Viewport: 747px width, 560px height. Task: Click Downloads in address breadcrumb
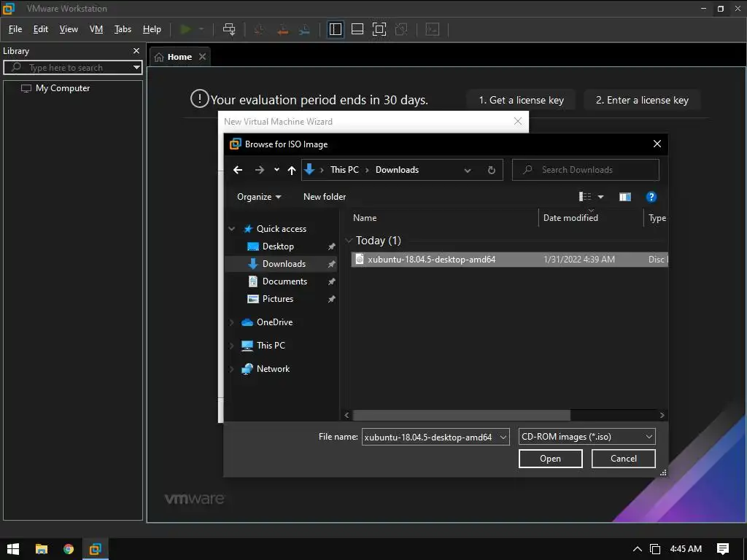coord(397,170)
